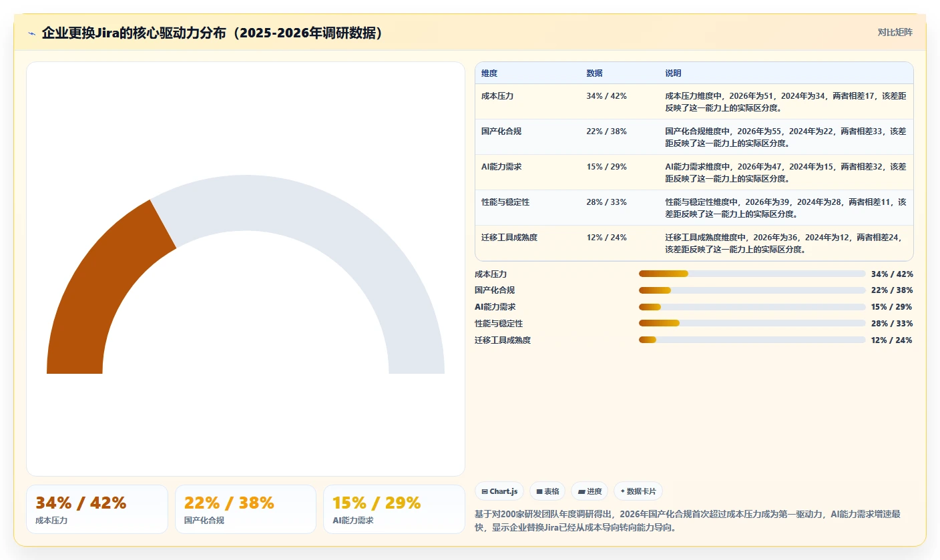
Task: Click the 国产化合规 progress bar
Action: (752, 290)
